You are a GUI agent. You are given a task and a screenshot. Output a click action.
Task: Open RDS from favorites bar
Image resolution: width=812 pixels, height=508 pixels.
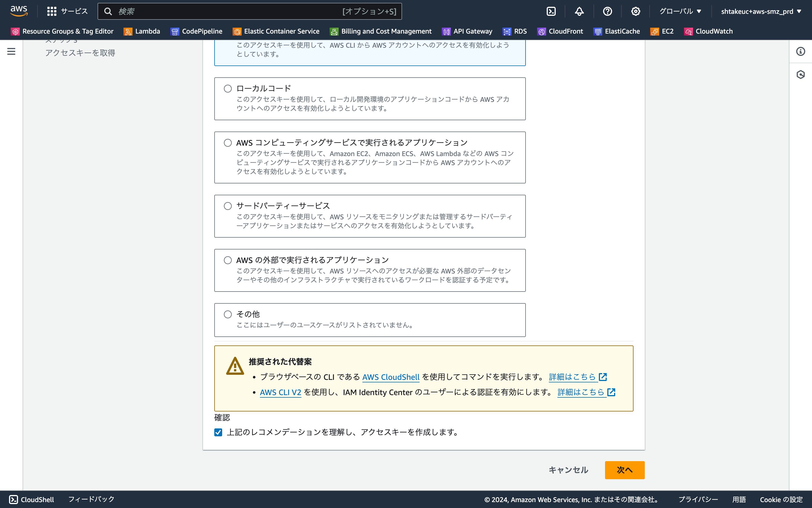515,32
